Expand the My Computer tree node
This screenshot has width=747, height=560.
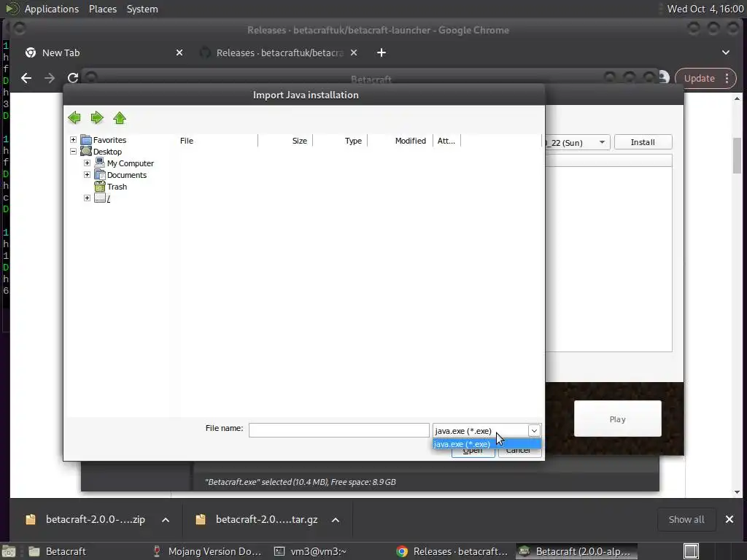88,163
